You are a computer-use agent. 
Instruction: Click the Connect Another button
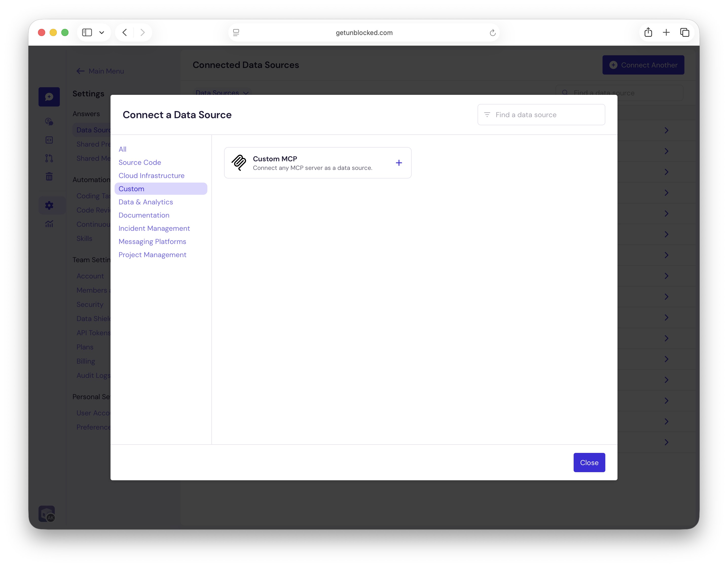pos(643,65)
